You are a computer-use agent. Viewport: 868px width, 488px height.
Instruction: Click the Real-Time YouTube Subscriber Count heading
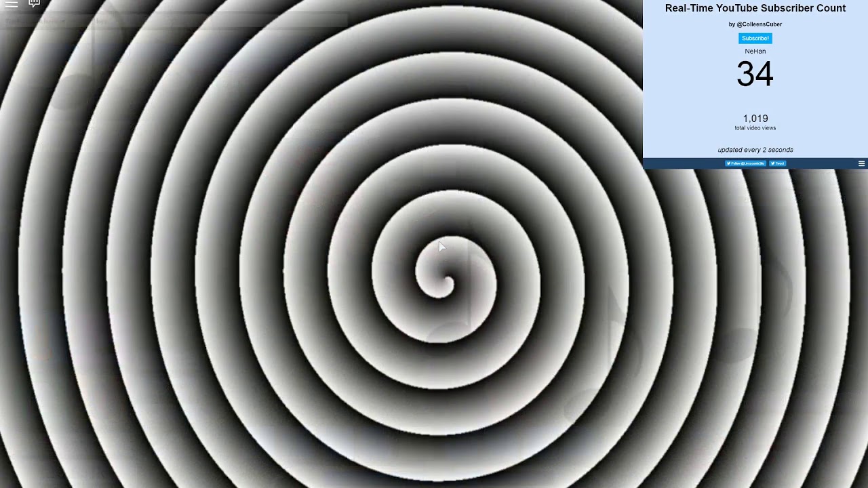(755, 8)
